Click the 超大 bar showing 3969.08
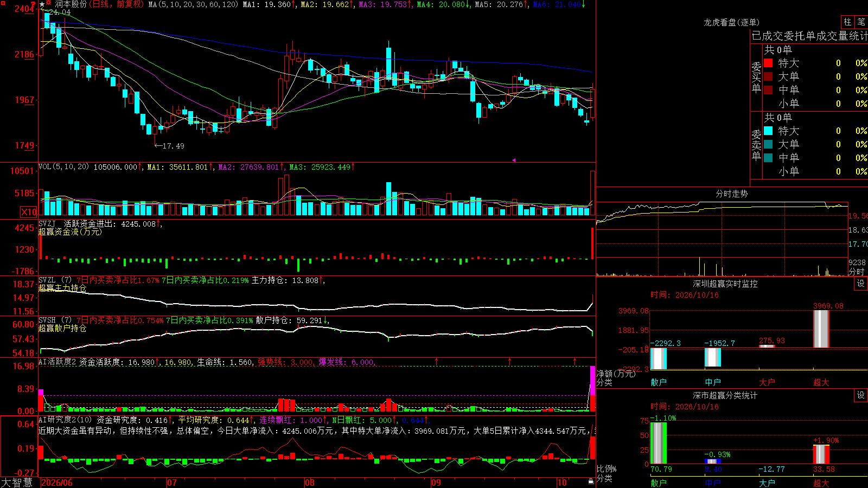This screenshot has width=868, height=488. tap(821, 329)
